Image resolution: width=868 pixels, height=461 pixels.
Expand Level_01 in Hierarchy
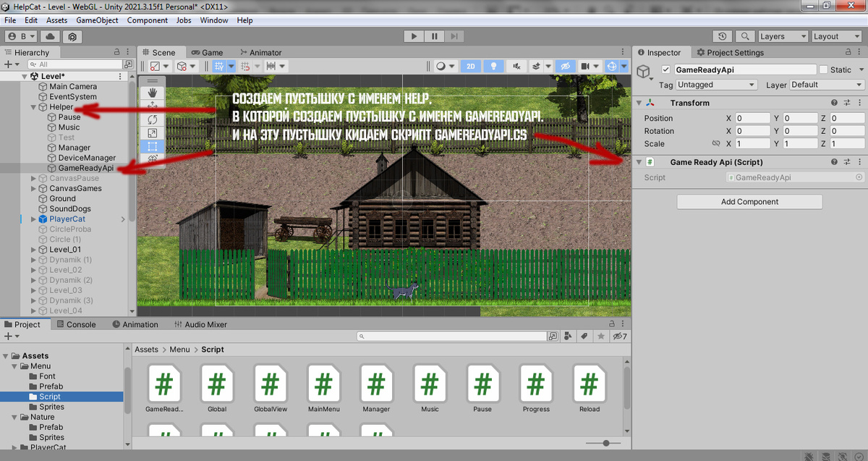33,250
